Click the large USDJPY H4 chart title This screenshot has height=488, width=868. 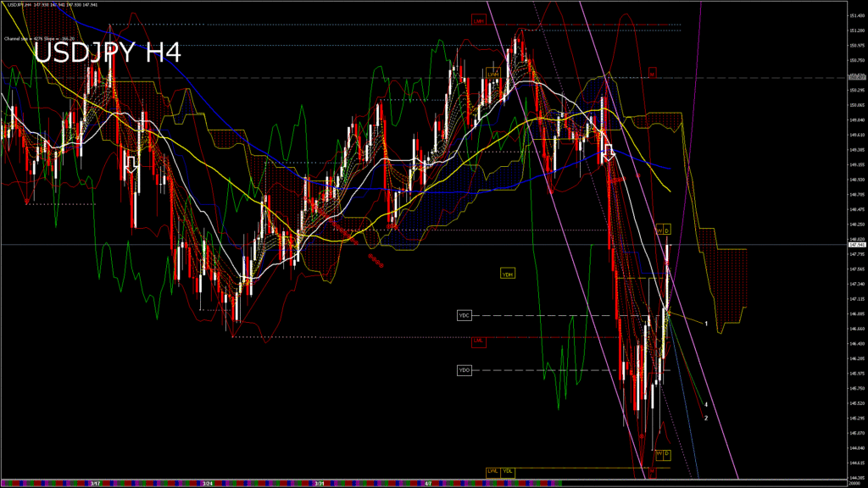click(x=107, y=53)
